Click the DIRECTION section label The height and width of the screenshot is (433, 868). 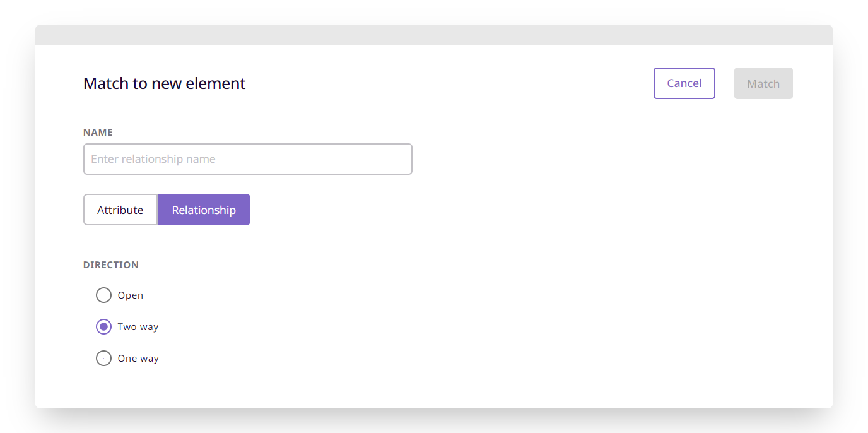point(111,265)
